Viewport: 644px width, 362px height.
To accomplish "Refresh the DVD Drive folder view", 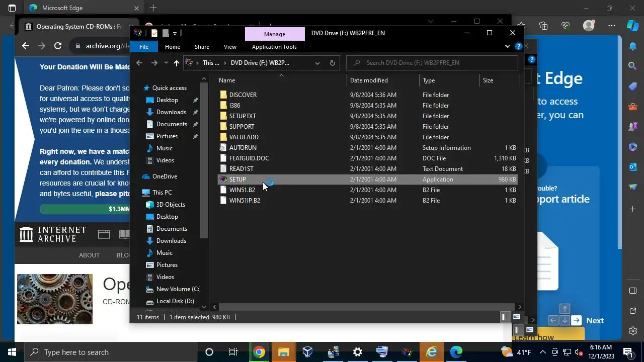I will [332, 63].
